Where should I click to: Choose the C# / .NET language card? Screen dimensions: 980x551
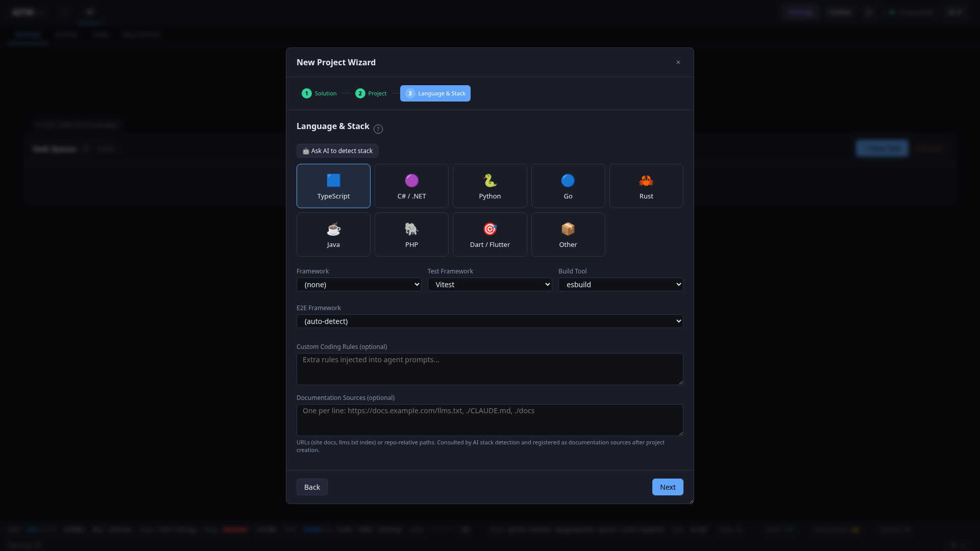[x=411, y=186]
